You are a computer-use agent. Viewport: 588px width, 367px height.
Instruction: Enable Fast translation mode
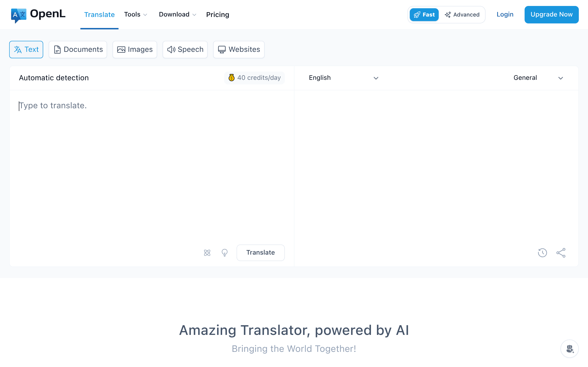tap(424, 14)
